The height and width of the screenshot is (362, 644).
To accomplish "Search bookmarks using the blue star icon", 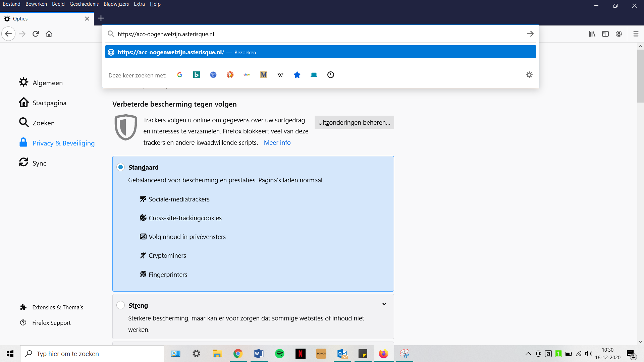I will 297,75.
